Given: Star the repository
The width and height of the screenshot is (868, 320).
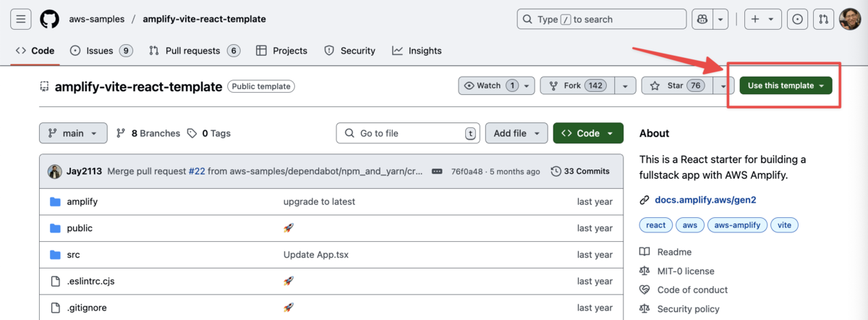Looking at the screenshot, I should (x=676, y=85).
